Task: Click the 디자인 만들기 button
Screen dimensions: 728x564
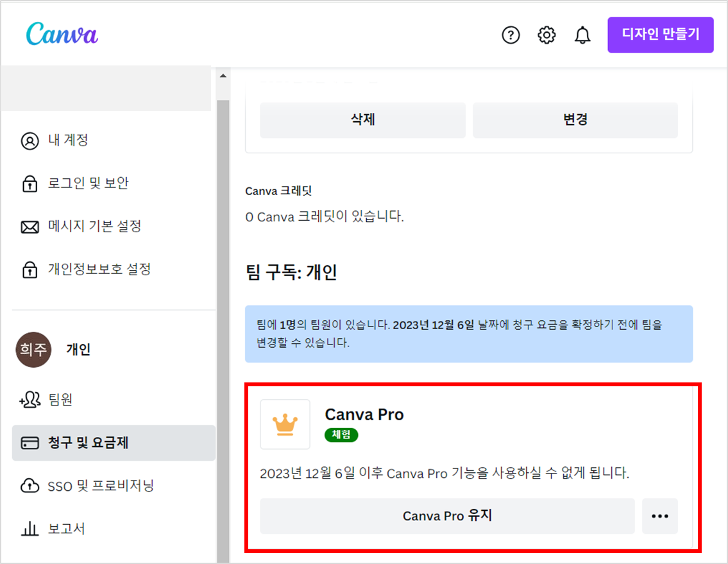Action: 660,35
